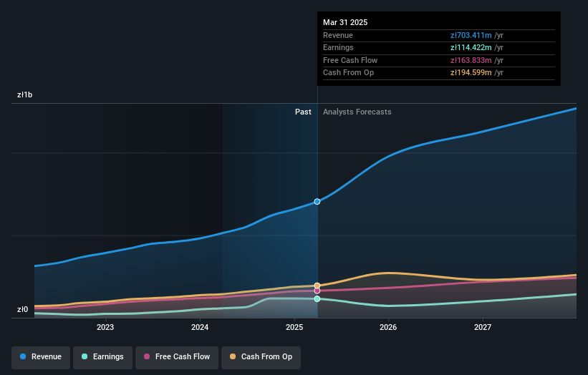588x375 pixels.
Task: Click the zł1b y-axis label
Action: point(25,94)
